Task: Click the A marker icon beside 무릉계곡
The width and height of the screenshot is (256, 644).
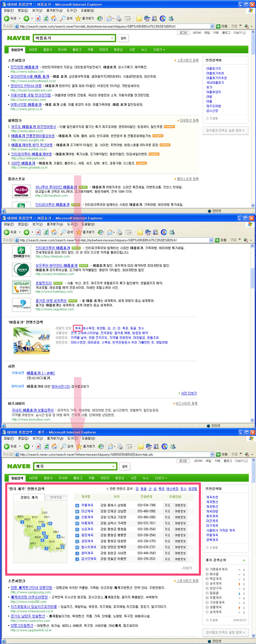Action: point(77,505)
